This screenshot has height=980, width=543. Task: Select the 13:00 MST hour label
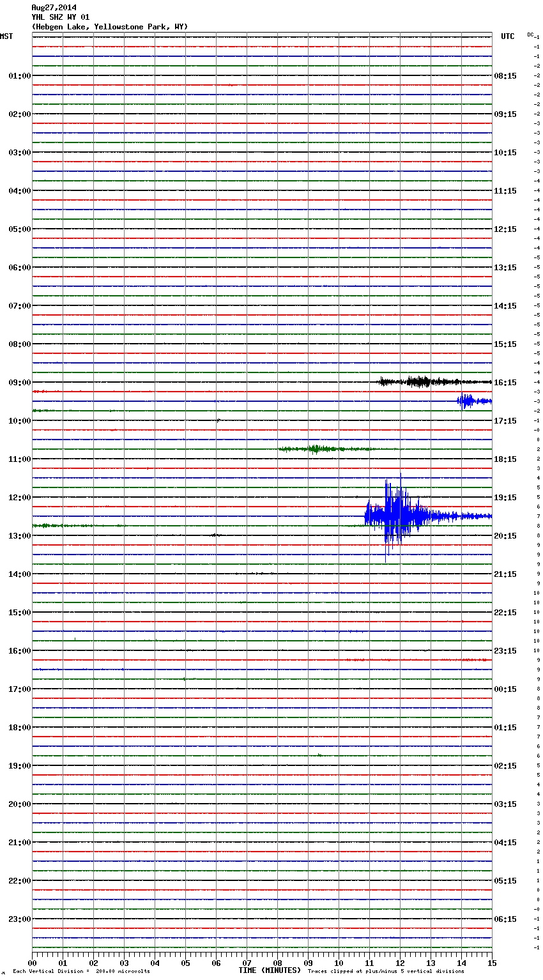pyautogui.click(x=20, y=536)
